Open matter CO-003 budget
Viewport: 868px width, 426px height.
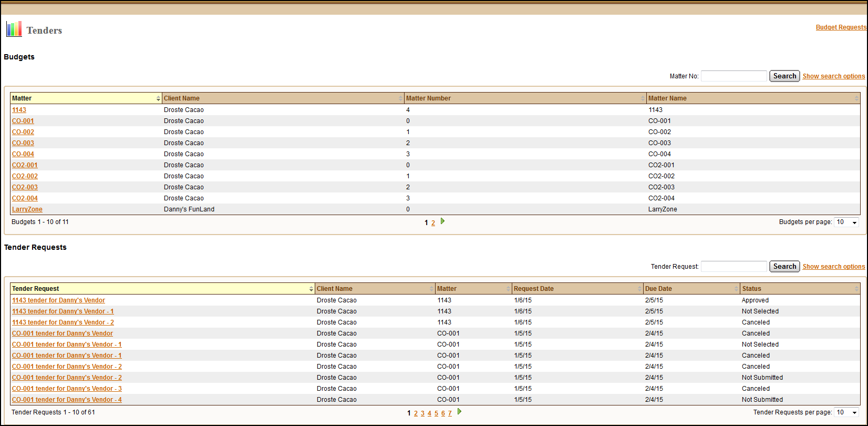click(23, 143)
